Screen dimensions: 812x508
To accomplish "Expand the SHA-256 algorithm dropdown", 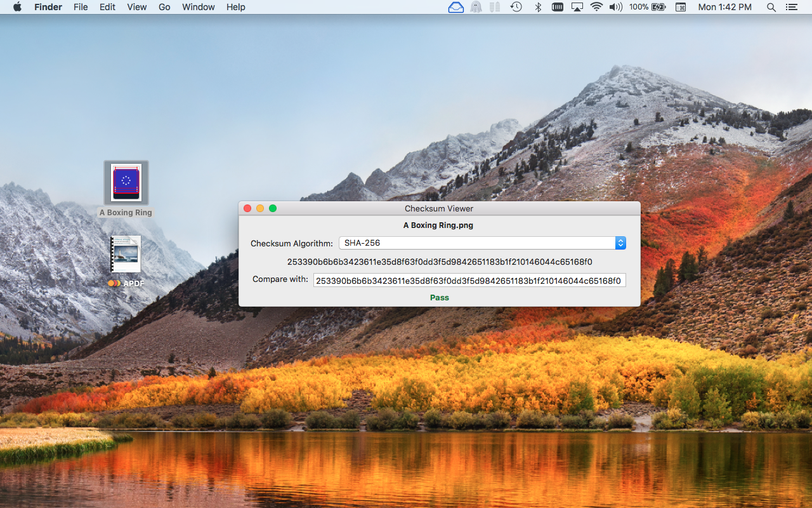I will 482,243.
